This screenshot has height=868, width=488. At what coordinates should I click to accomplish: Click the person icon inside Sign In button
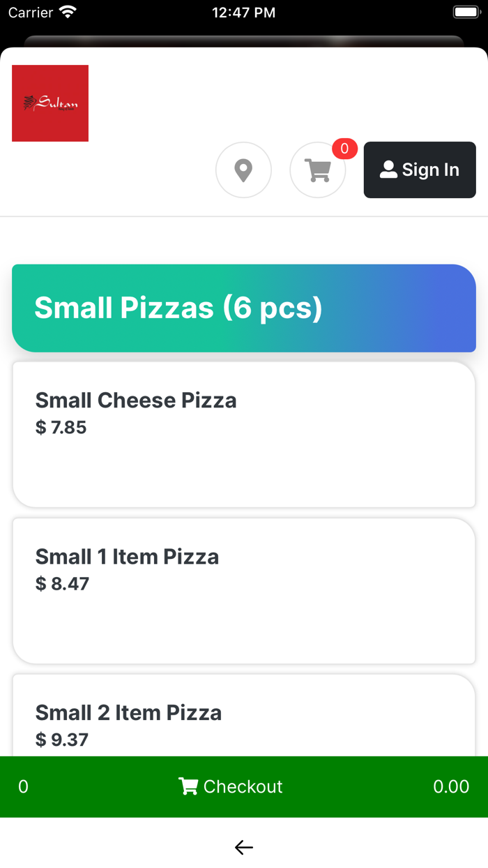(388, 169)
